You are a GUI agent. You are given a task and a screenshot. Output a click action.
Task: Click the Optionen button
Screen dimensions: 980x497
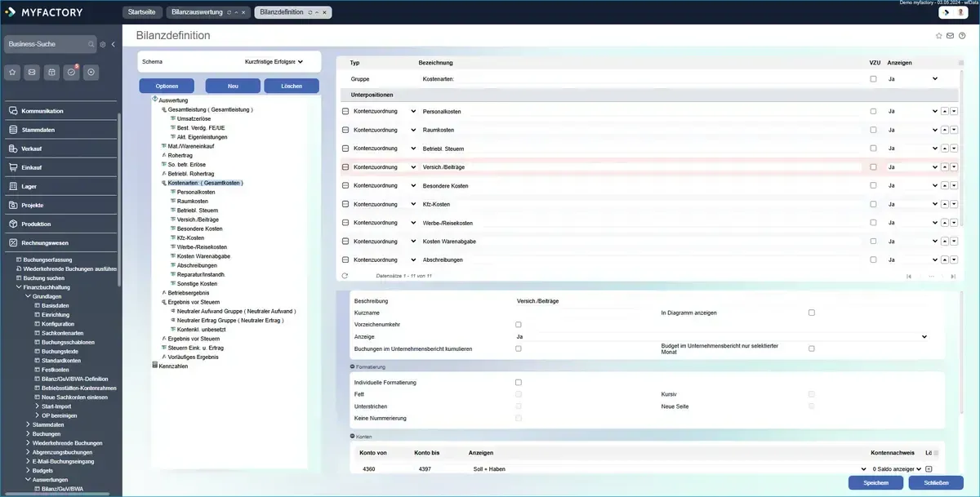coord(167,86)
